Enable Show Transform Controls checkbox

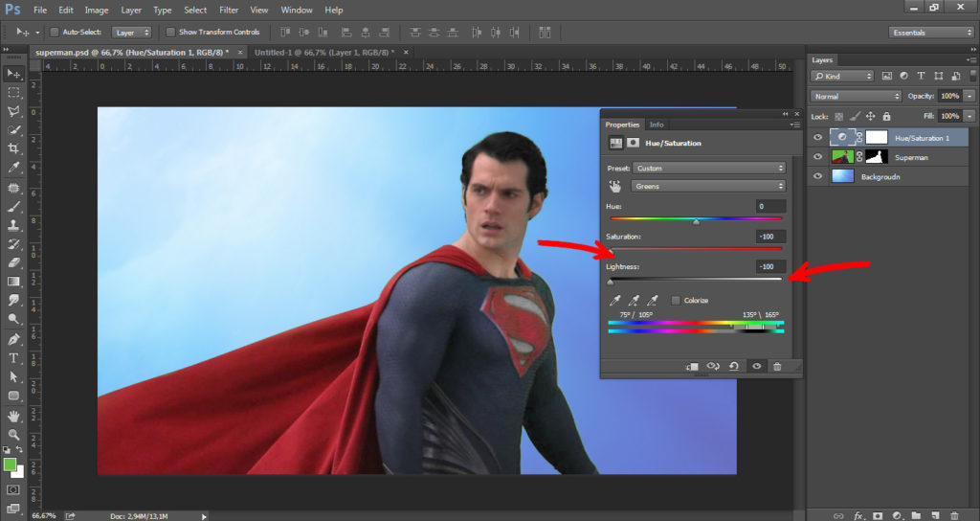point(170,32)
